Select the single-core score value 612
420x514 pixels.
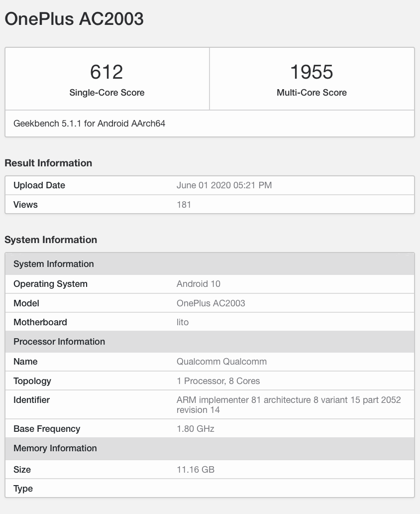point(107,72)
